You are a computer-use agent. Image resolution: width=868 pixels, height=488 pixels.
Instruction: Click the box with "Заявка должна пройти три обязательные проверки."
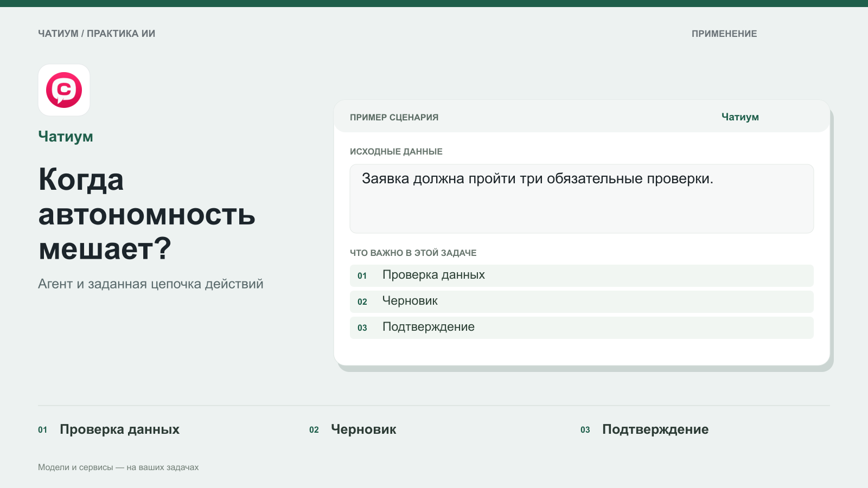point(582,199)
